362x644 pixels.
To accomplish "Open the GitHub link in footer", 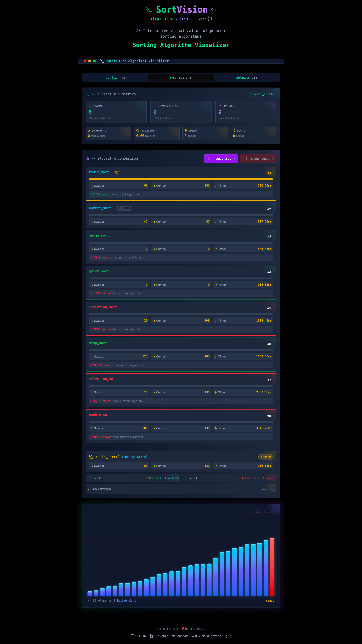I will coord(138,636).
